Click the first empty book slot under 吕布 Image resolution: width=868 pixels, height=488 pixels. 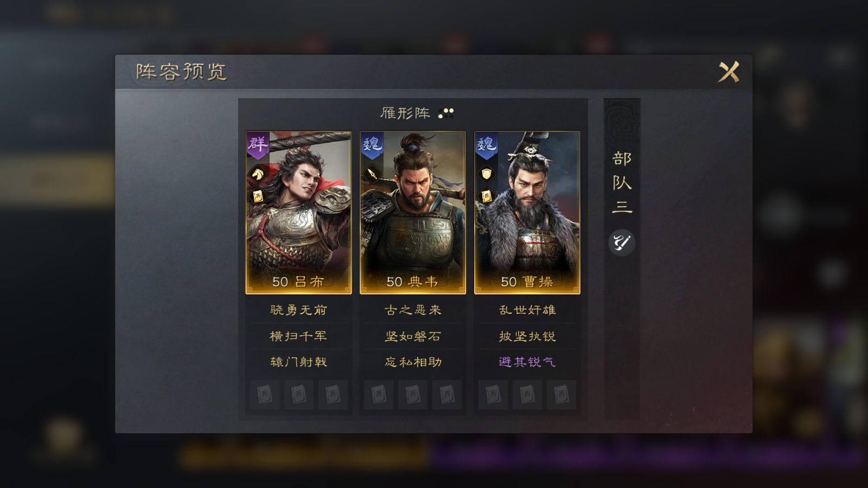click(x=265, y=394)
